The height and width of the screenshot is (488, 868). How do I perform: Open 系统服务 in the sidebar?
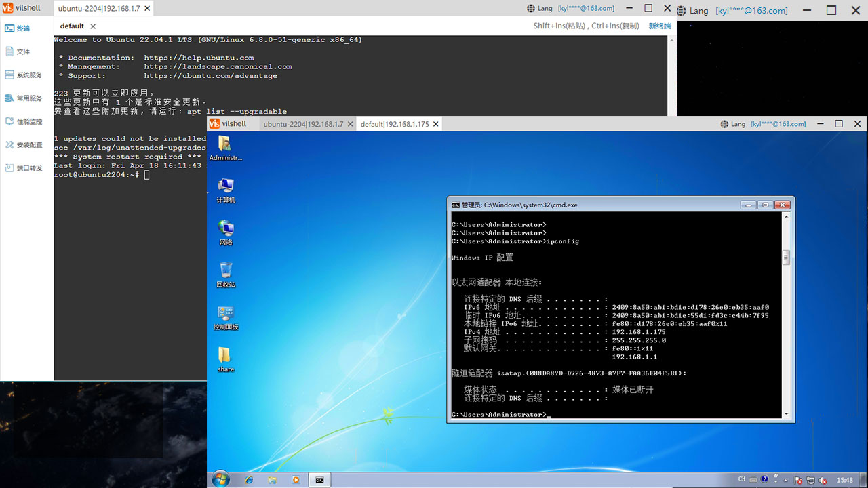pyautogui.click(x=24, y=75)
